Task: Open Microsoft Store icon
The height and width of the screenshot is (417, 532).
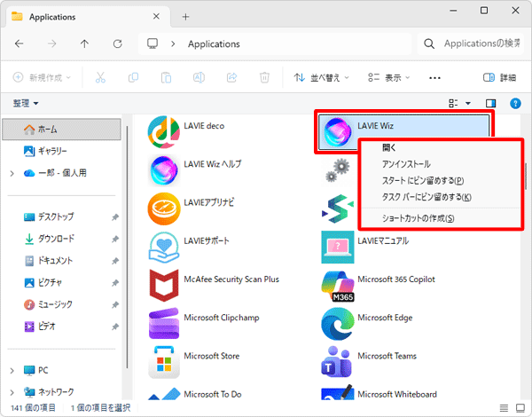Action: click(x=163, y=362)
